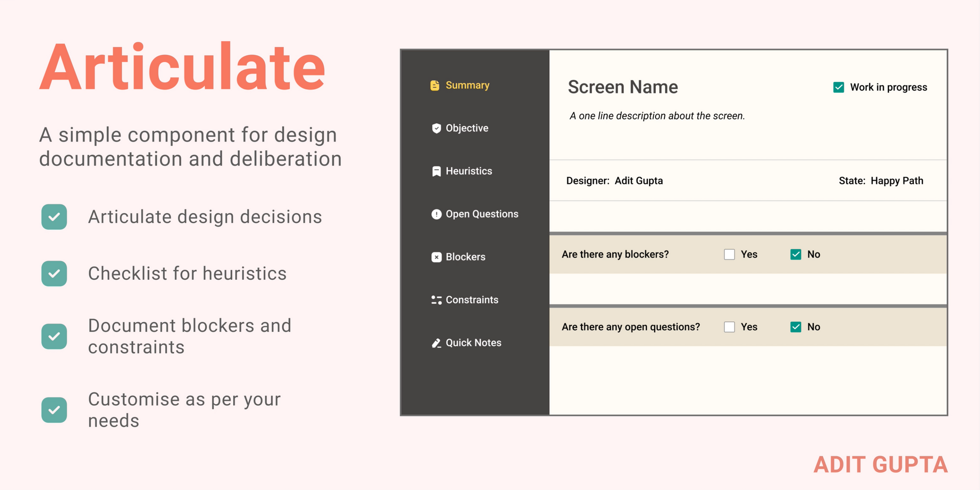Click the teal check icon beside Document blockers
The image size is (980, 490).
point(54,336)
